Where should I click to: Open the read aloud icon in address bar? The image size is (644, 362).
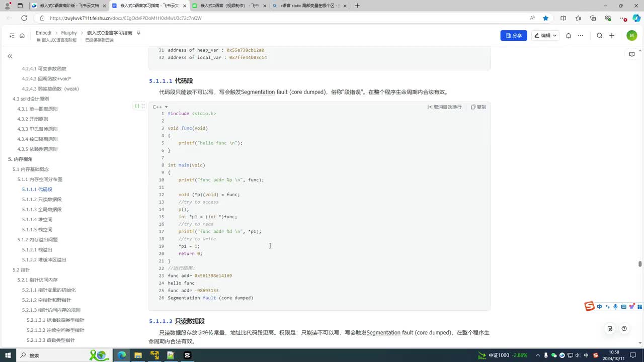tap(532, 18)
